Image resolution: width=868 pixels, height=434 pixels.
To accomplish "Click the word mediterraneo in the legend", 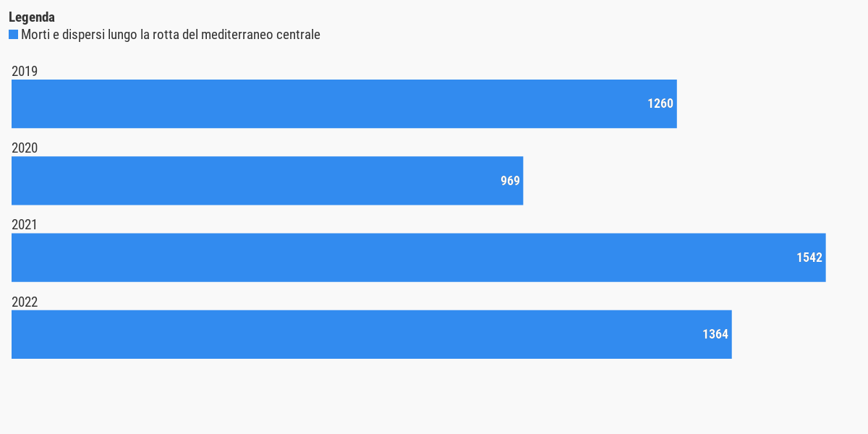I will [236, 35].
